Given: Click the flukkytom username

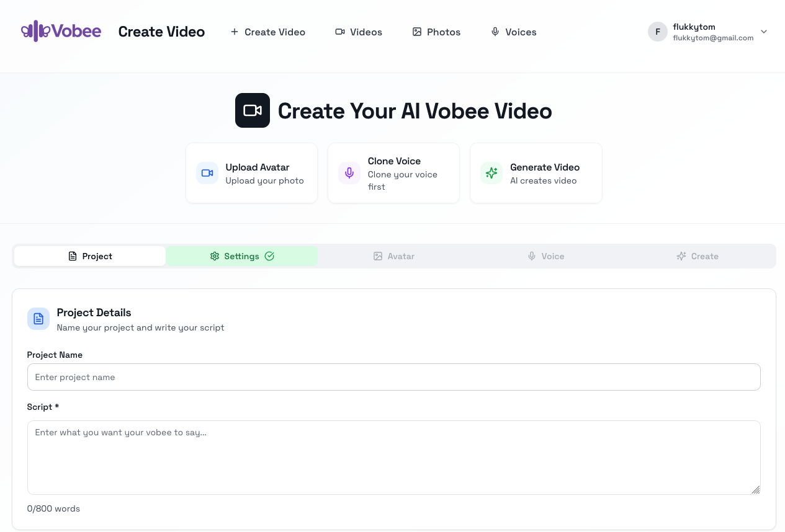Looking at the screenshot, I should click(694, 27).
